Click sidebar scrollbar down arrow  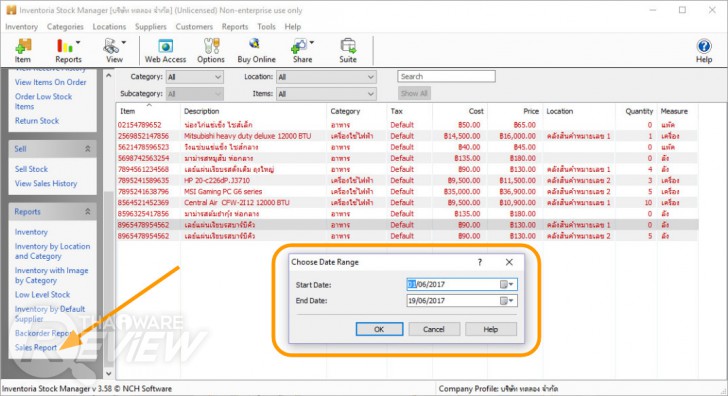point(108,374)
